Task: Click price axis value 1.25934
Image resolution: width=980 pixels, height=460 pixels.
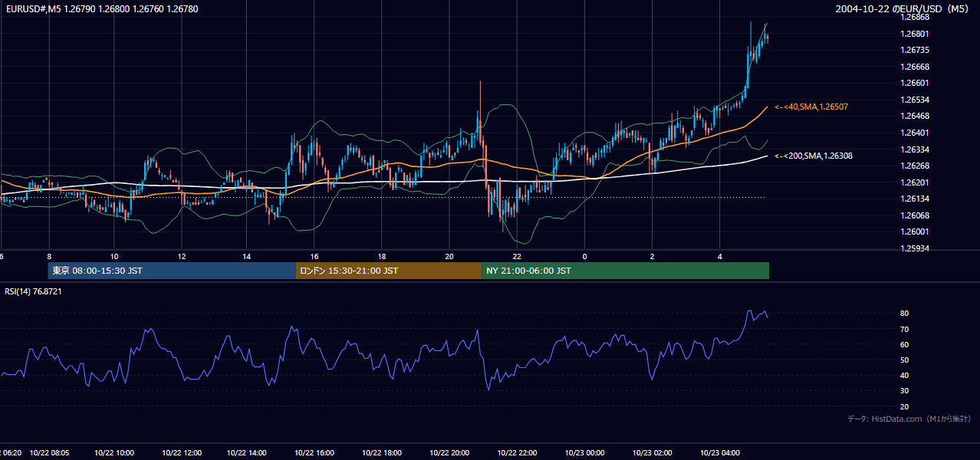Action: pos(913,248)
